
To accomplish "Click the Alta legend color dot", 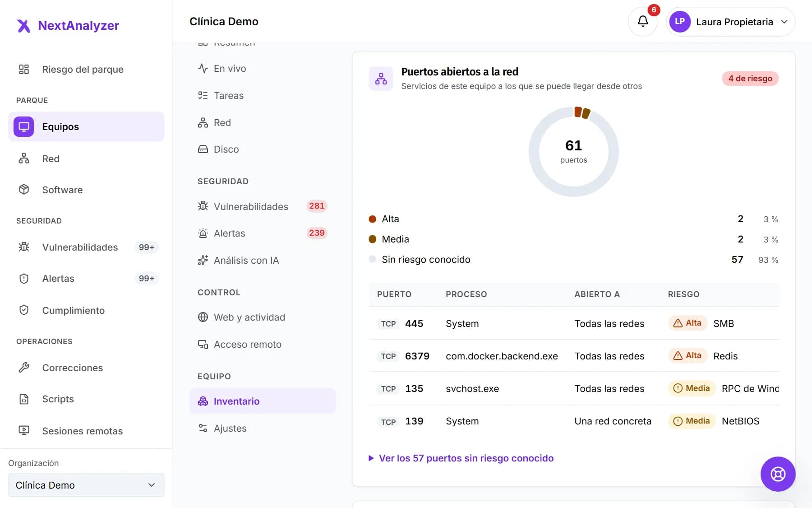I will (x=373, y=219).
